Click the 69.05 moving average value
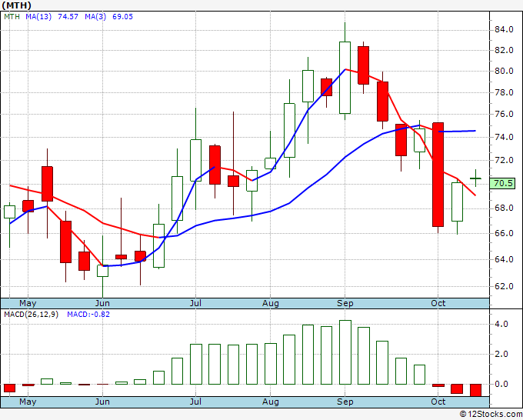 pos(122,17)
